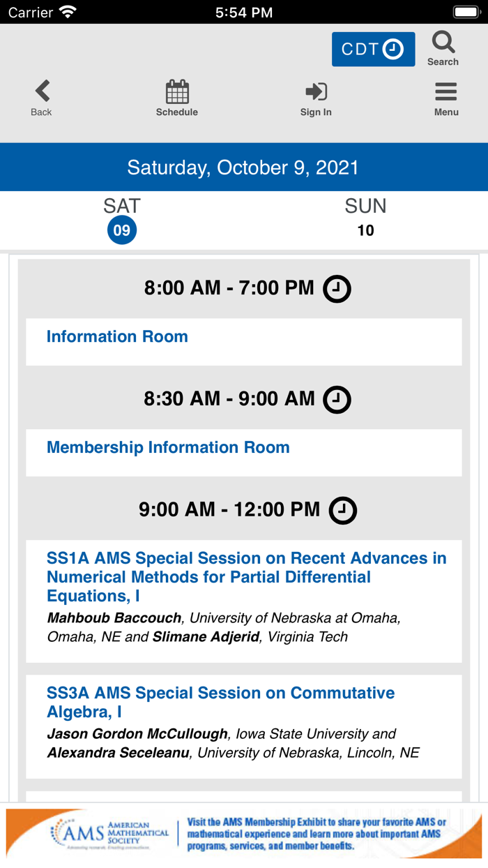This screenshot has height=868, width=488.
Task: Open the Membership Information Room entry
Action: click(x=168, y=448)
